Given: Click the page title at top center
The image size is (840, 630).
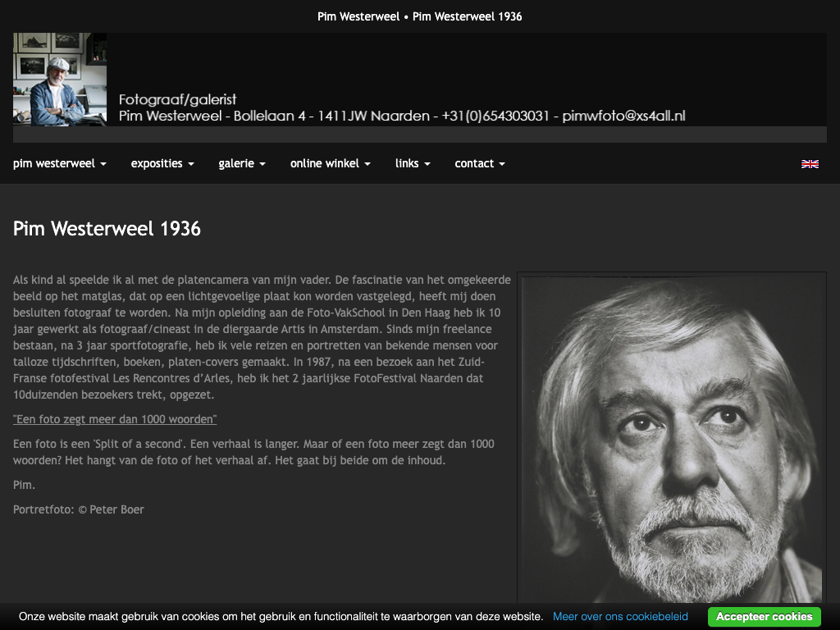Looking at the screenshot, I should click(419, 16).
